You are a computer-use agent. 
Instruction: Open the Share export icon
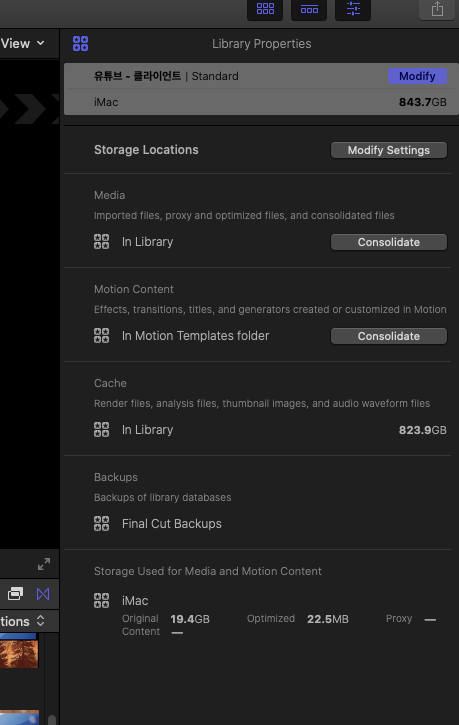tap(437, 9)
